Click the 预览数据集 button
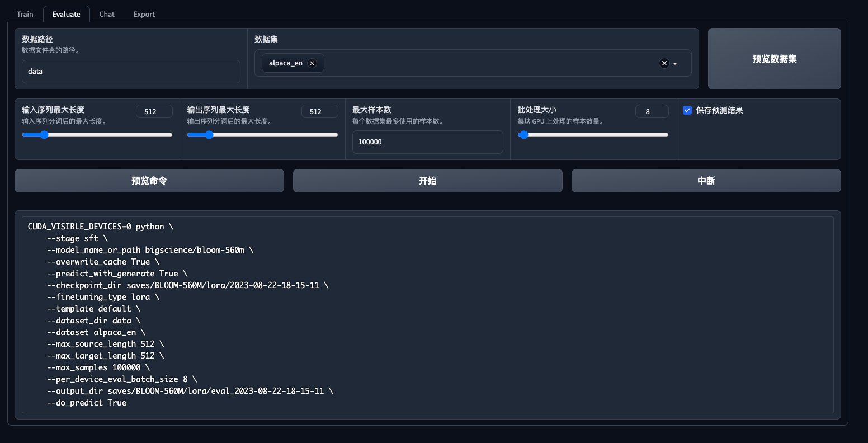 (x=774, y=59)
